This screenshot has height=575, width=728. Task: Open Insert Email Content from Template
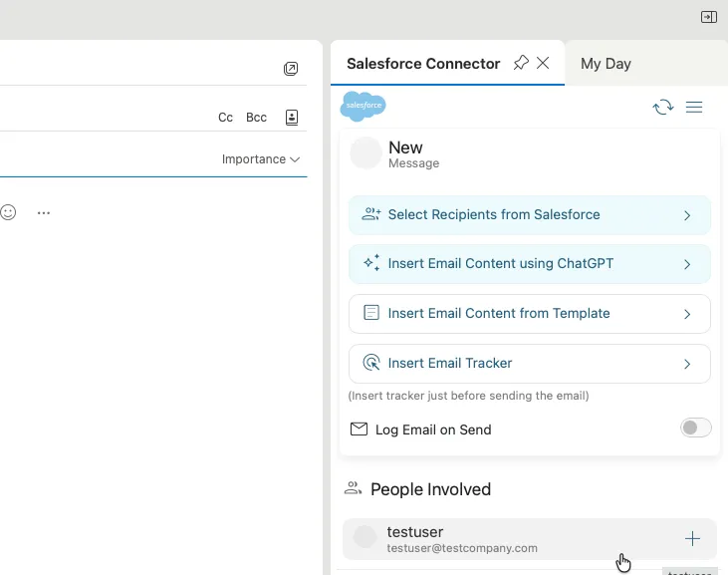click(529, 314)
